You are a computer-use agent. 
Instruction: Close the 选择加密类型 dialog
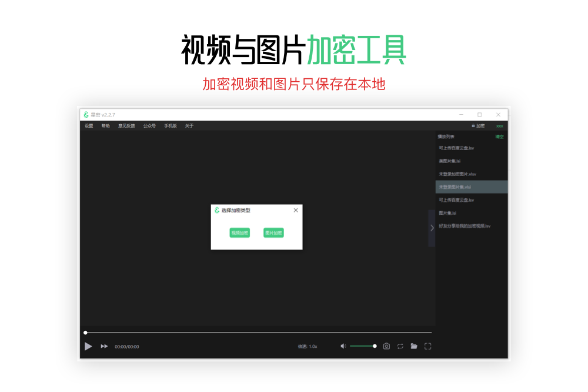point(296,210)
